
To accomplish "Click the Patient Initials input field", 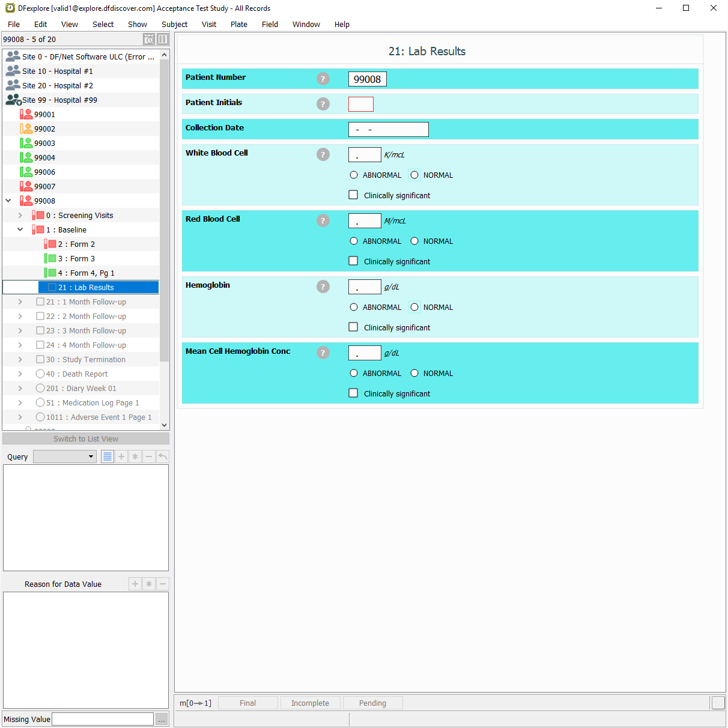I will (361, 105).
